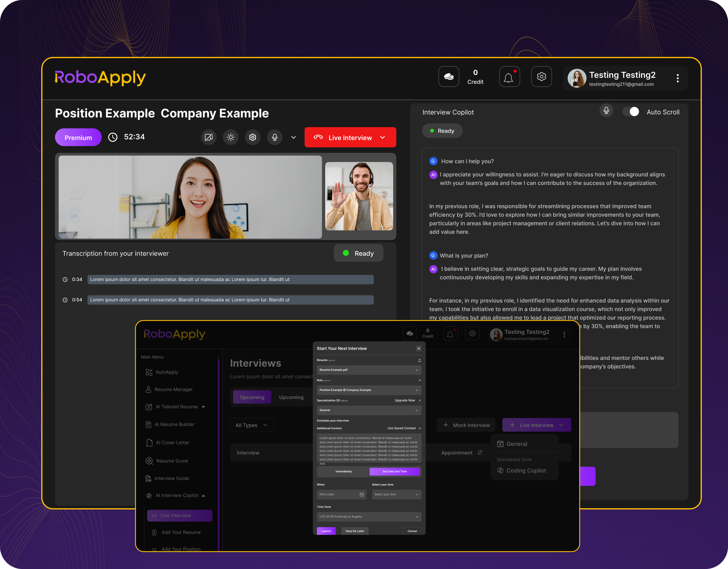Expand the red Live Interview dropdown
Viewport: 728px width, 569px height.
[x=383, y=138]
